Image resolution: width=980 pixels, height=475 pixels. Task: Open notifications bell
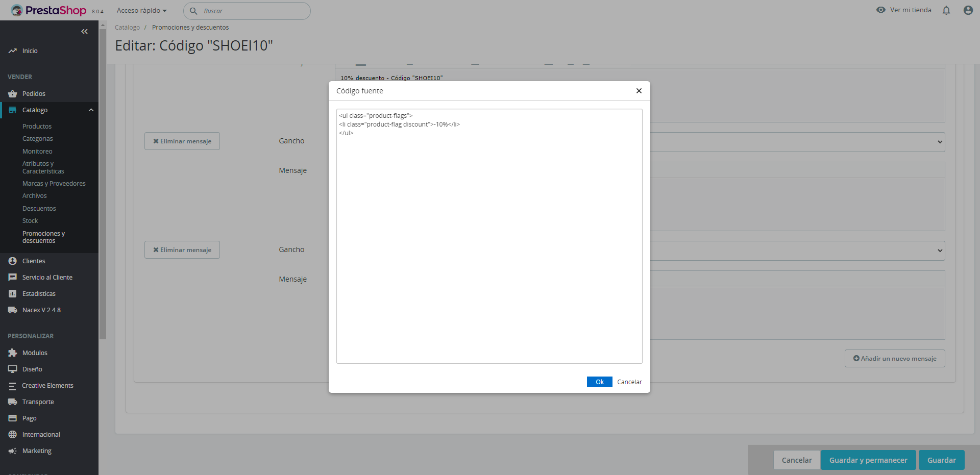click(946, 10)
